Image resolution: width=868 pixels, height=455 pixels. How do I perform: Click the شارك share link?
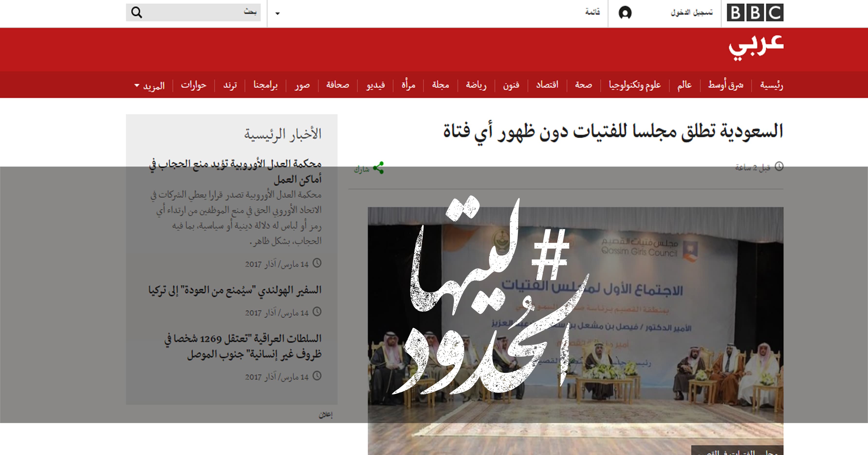(361, 169)
